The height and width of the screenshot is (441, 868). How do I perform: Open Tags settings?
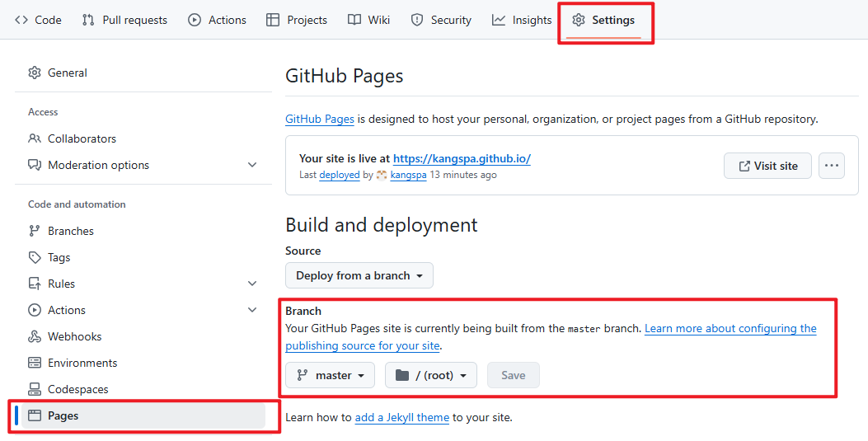pyautogui.click(x=143, y=257)
